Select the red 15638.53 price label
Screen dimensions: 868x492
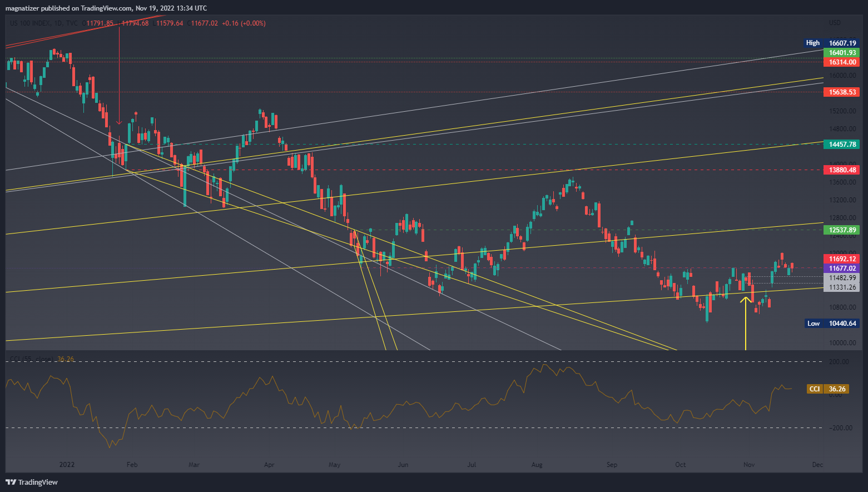[x=842, y=92]
